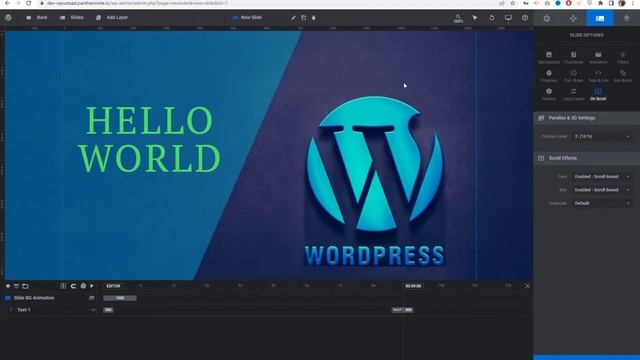This screenshot has height=360, width=640.
Task: Play the timeline animation
Action: [x=92, y=286]
